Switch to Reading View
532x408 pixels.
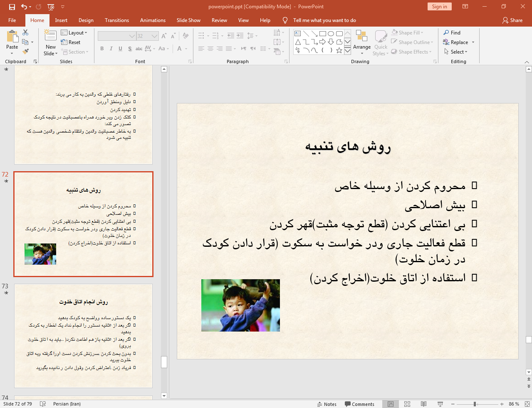pos(423,404)
